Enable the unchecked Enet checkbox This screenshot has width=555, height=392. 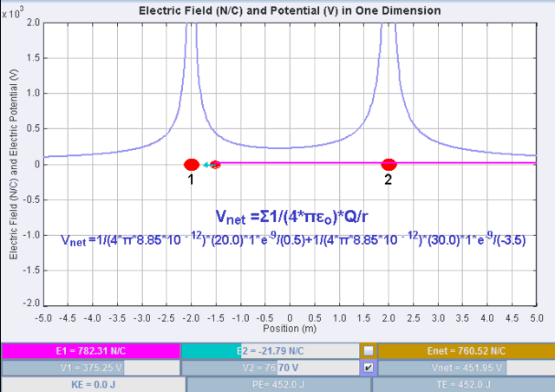click(369, 350)
